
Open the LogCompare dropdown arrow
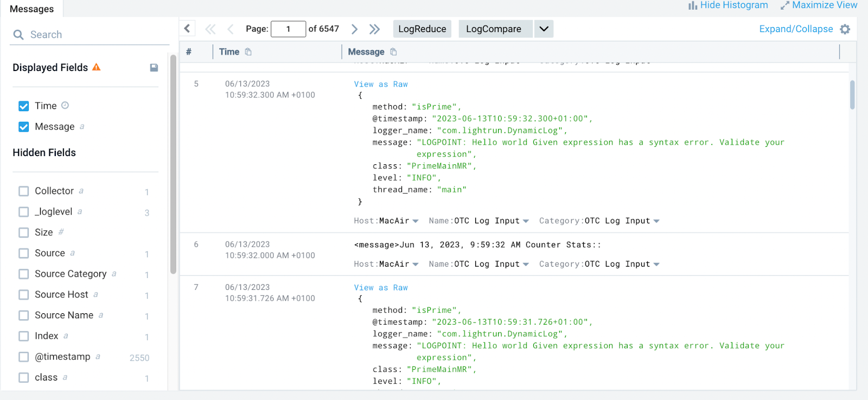[x=544, y=29]
